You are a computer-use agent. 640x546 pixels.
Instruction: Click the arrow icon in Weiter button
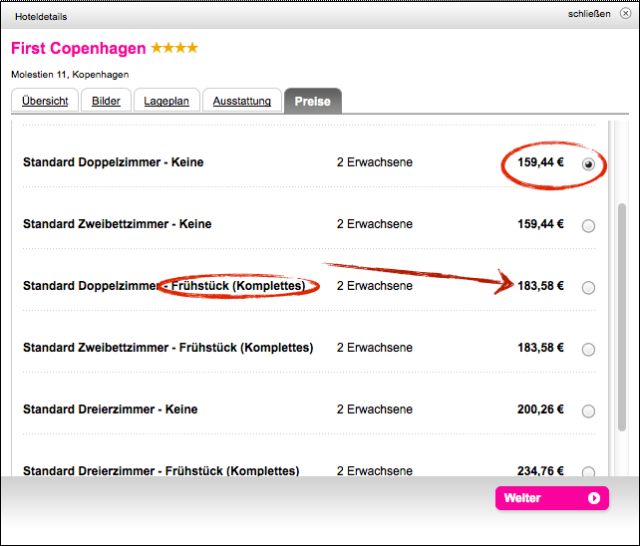tap(594, 498)
